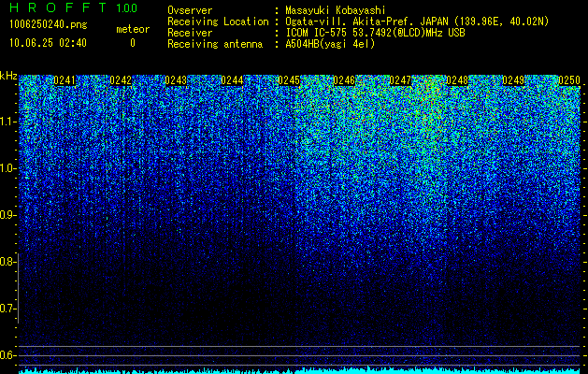The height and width of the screenshot is (374, 588).
Task: Click the cyan signal level strip at bottom
Action: pyautogui.click(x=300, y=371)
